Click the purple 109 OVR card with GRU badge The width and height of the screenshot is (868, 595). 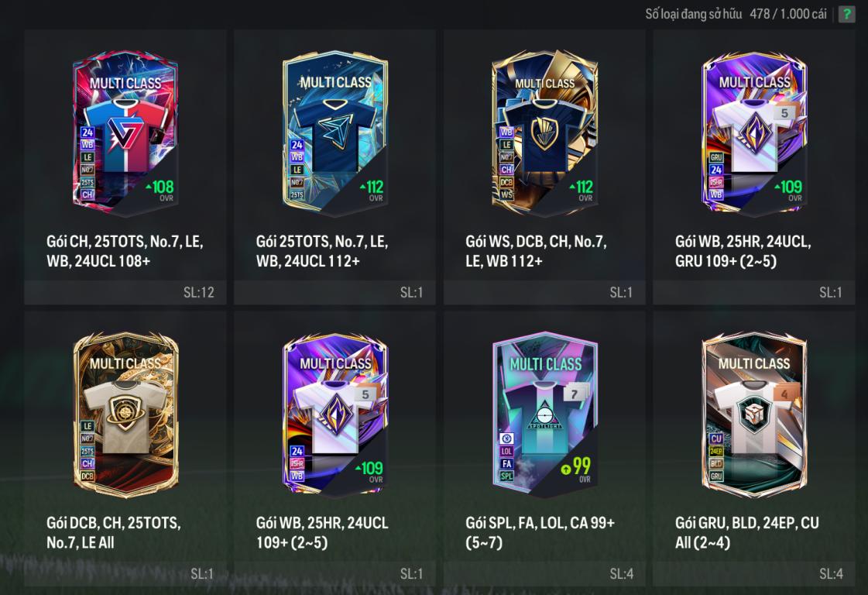point(754,133)
